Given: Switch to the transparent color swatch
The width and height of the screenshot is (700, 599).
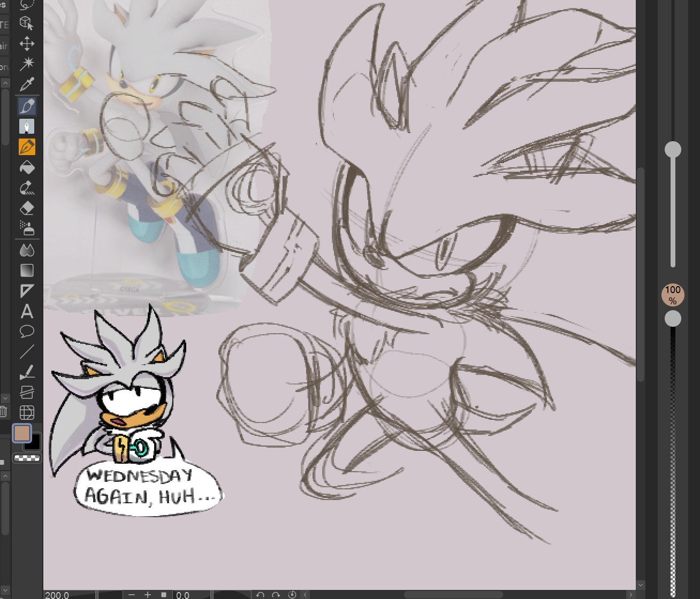Looking at the screenshot, I should pos(27,458).
